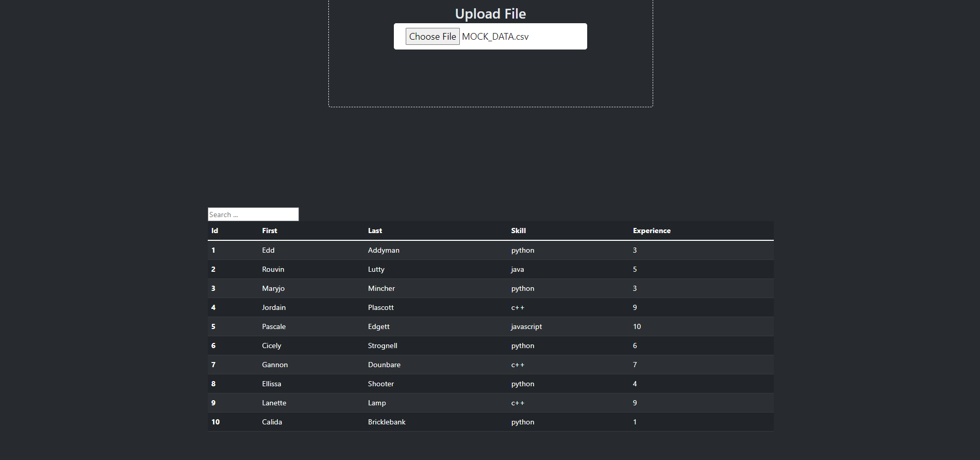Click the Skill column header
980x460 pixels.
[519, 231]
